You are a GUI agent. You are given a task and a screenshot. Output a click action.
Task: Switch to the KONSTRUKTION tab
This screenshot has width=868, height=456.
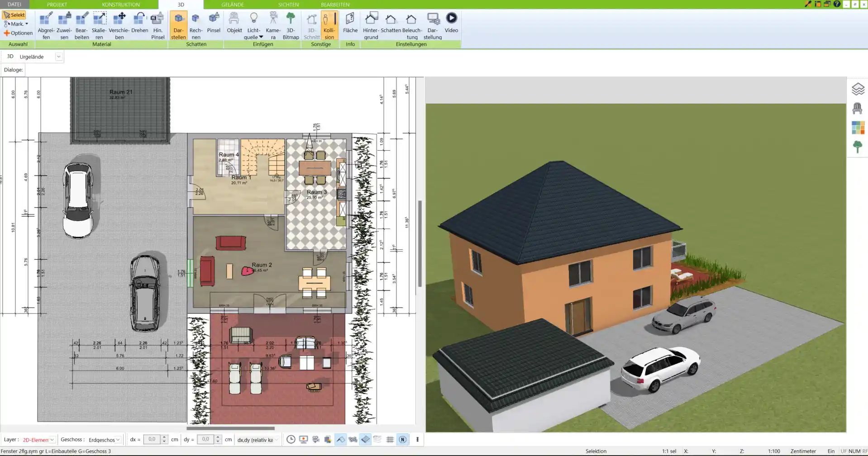(x=121, y=5)
